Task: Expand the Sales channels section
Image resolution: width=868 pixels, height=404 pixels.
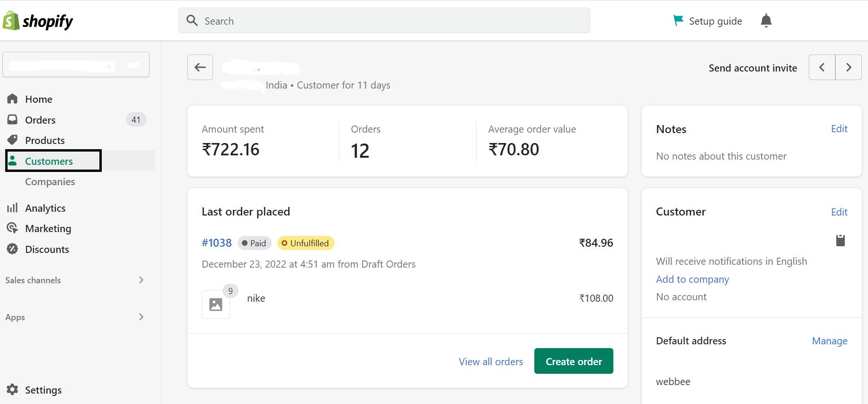Action: pos(141,280)
